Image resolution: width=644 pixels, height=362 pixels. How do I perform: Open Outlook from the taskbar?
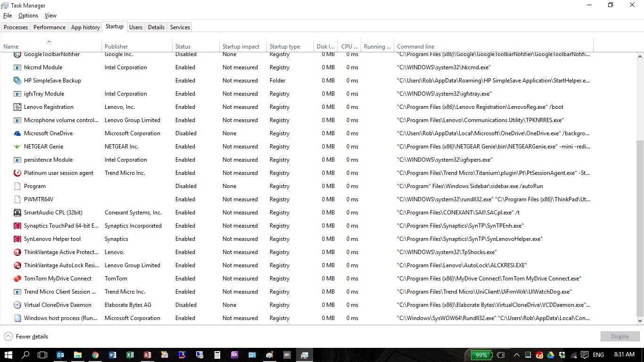pyautogui.click(x=60, y=355)
